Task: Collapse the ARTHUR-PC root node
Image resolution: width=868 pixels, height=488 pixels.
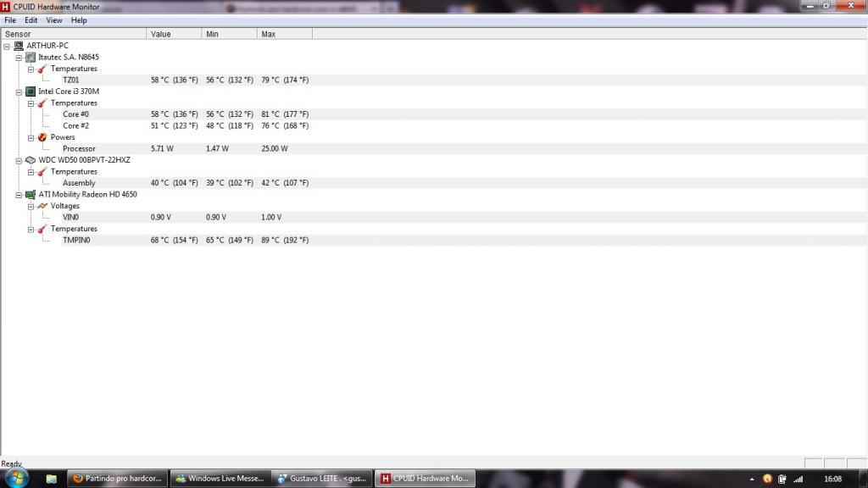Action: pyautogui.click(x=7, y=47)
